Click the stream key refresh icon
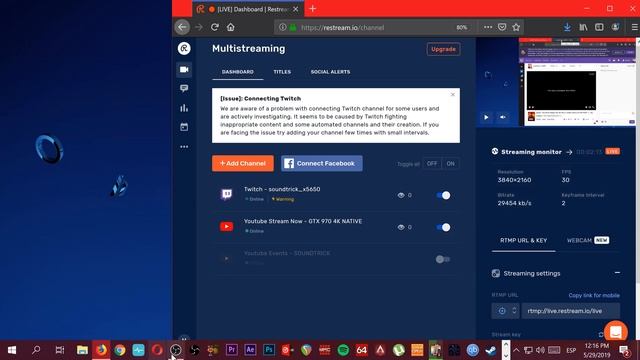The image size is (640, 360). click(x=601, y=335)
